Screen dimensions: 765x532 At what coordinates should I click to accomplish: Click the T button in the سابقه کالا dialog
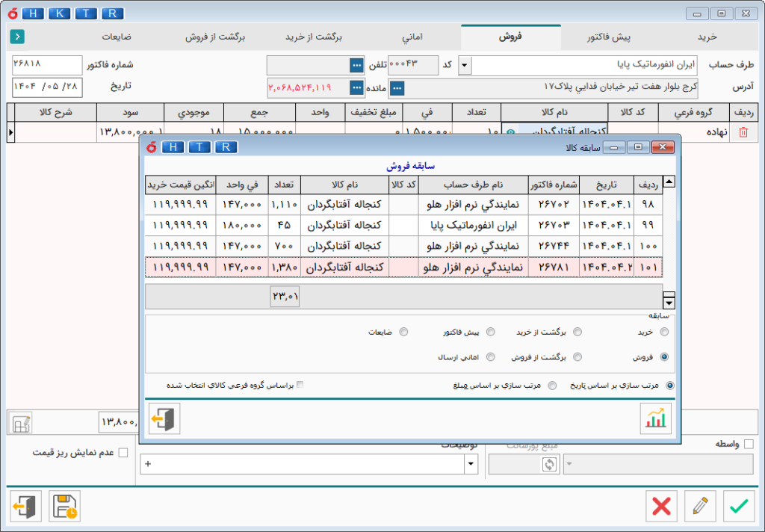point(199,147)
